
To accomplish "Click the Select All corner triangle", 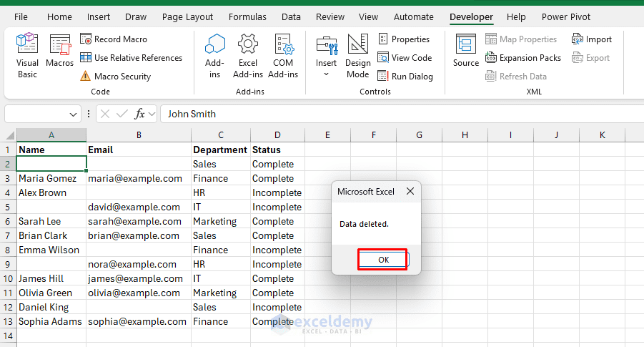I will click(x=9, y=135).
